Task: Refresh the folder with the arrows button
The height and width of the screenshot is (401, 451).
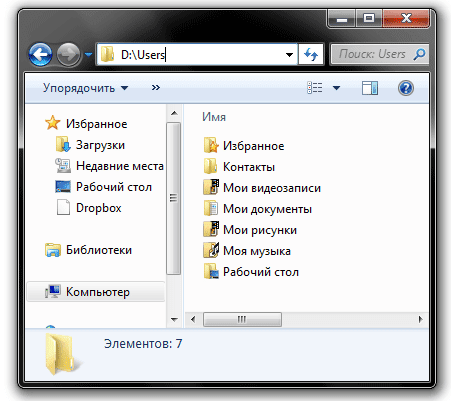Action: 311,54
